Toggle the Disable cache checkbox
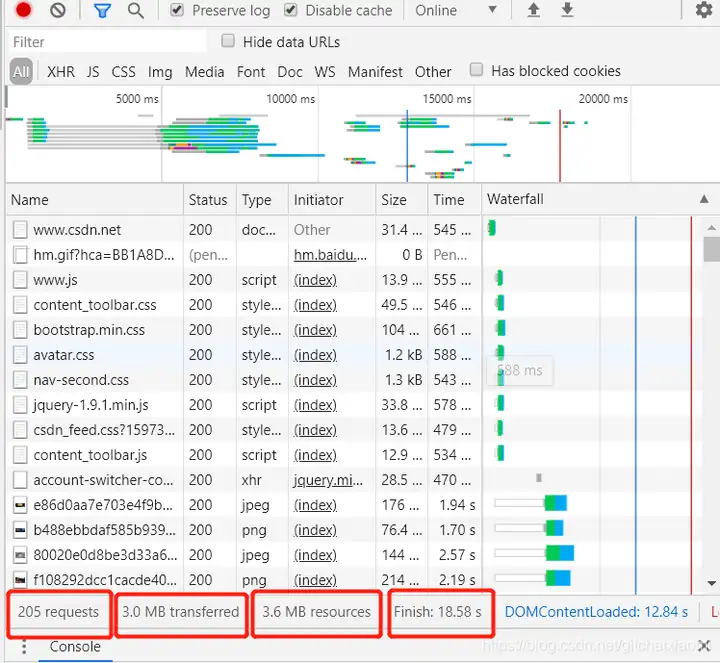720x663 pixels. point(290,10)
